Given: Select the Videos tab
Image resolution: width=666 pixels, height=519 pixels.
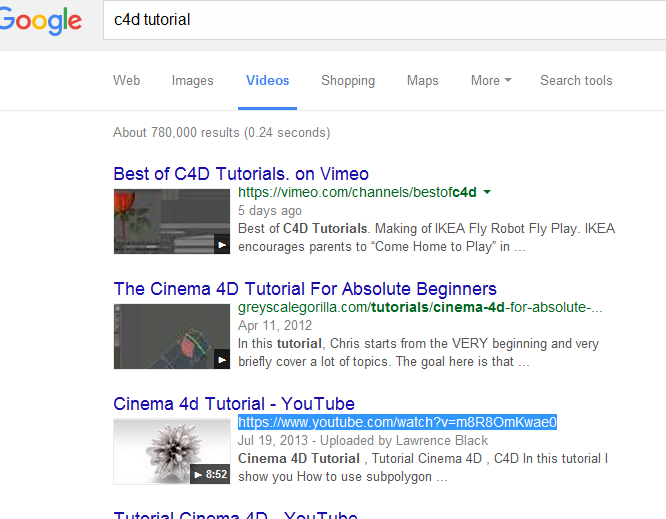Looking at the screenshot, I should coord(268,80).
